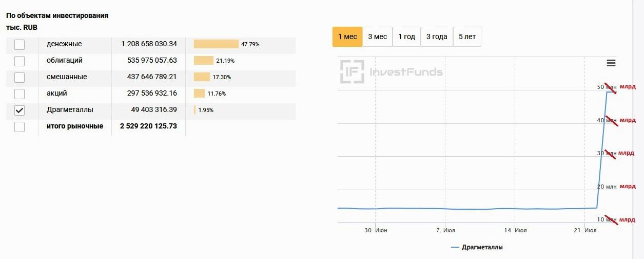Switch chart range to 1 год

pyautogui.click(x=406, y=36)
